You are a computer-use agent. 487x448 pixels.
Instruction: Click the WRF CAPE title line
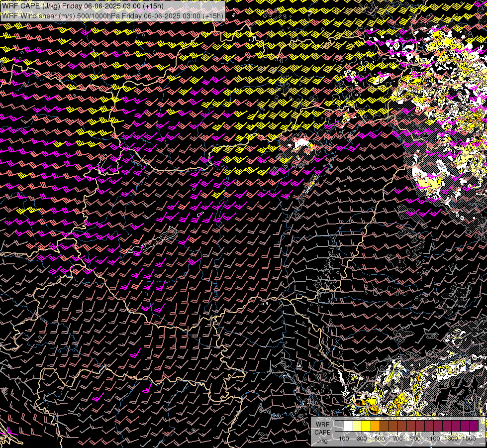pyautogui.click(x=83, y=5)
